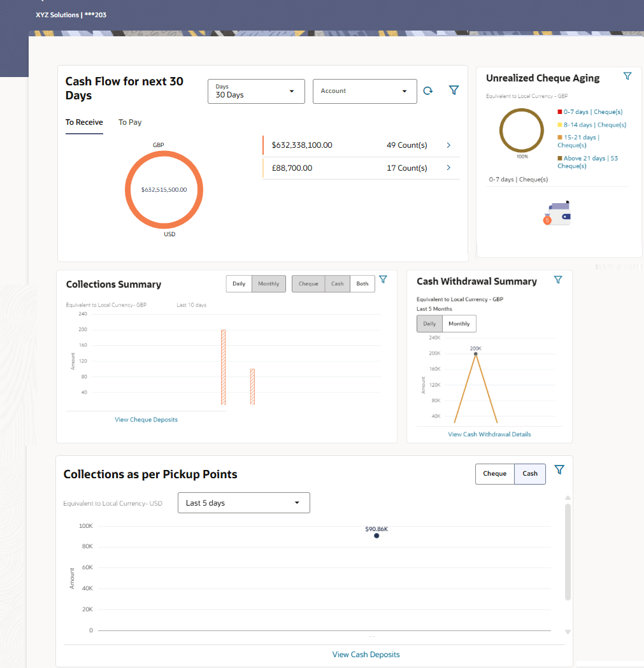Screen dimensions: 644x668
Task: Switch to the To Pay tab
Action: coord(130,122)
